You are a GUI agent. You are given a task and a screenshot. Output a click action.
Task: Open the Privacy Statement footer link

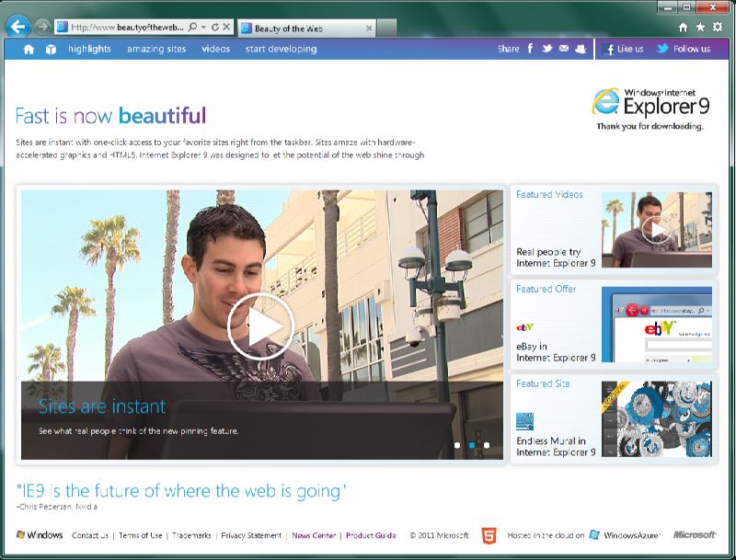pyautogui.click(x=251, y=535)
